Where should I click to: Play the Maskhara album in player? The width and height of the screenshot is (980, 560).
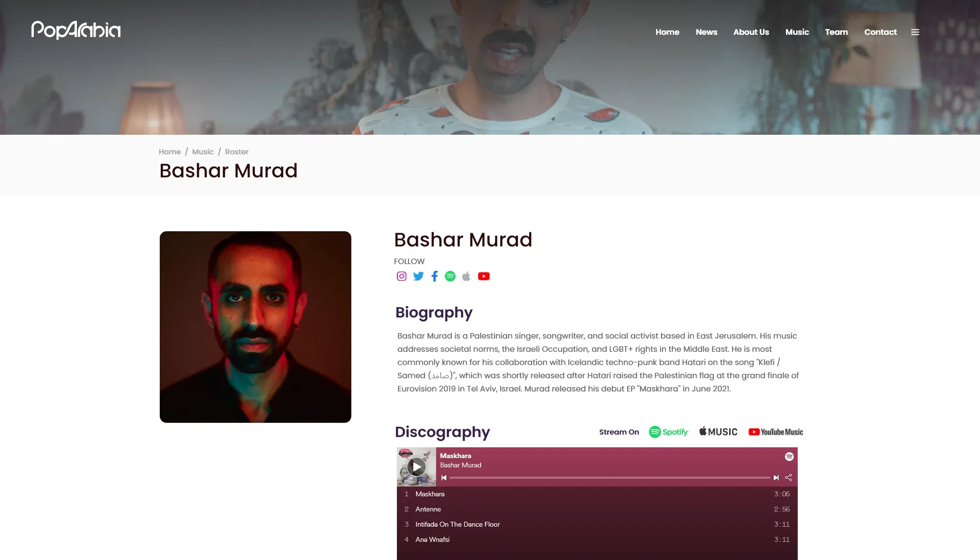416,467
